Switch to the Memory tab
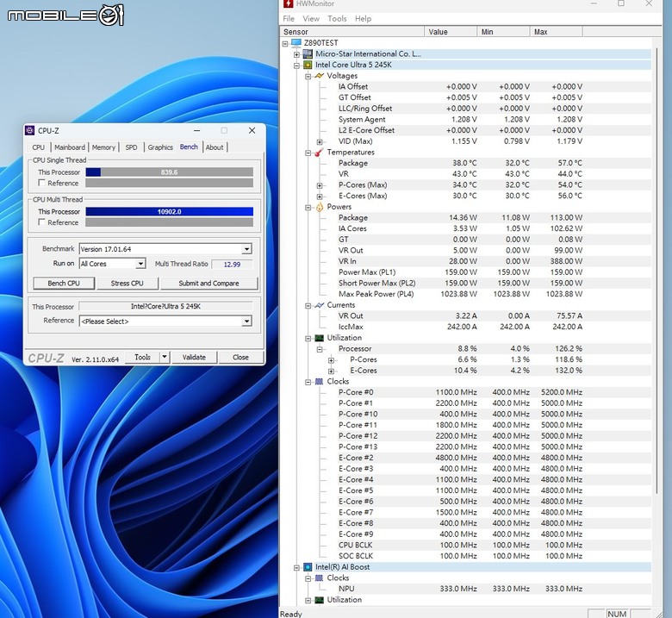 [103, 147]
